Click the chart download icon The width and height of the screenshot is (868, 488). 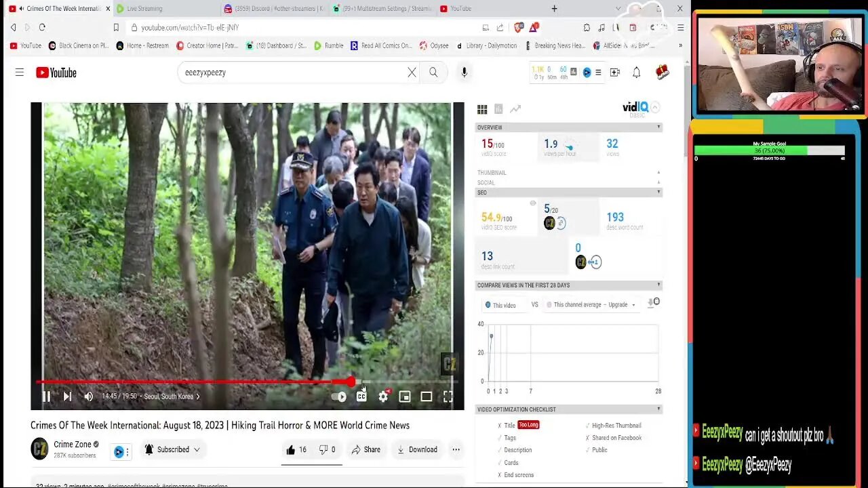[653, 302]
